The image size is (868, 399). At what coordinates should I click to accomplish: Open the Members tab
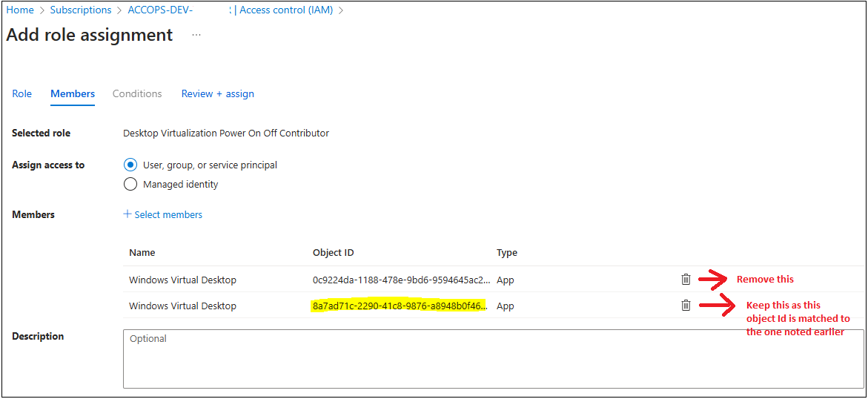click(x=73, y=94)
